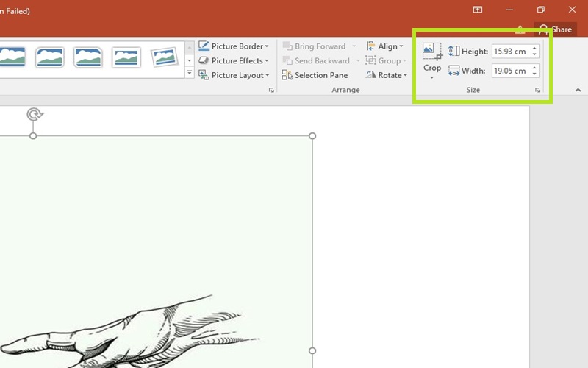Open the Picture Effects menu
This screenshot has width=588, height=368.
(x=233, y=61)
